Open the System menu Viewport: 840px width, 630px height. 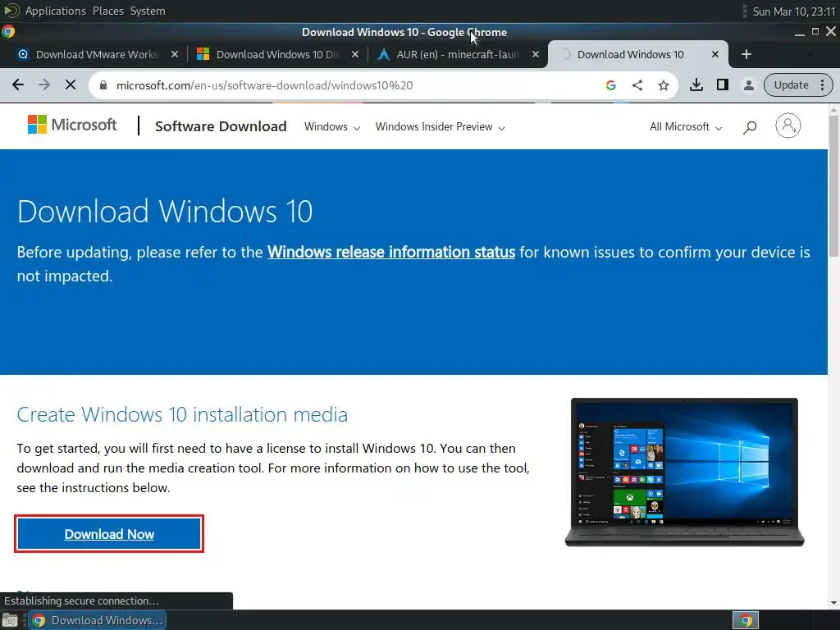click(148, 11)
